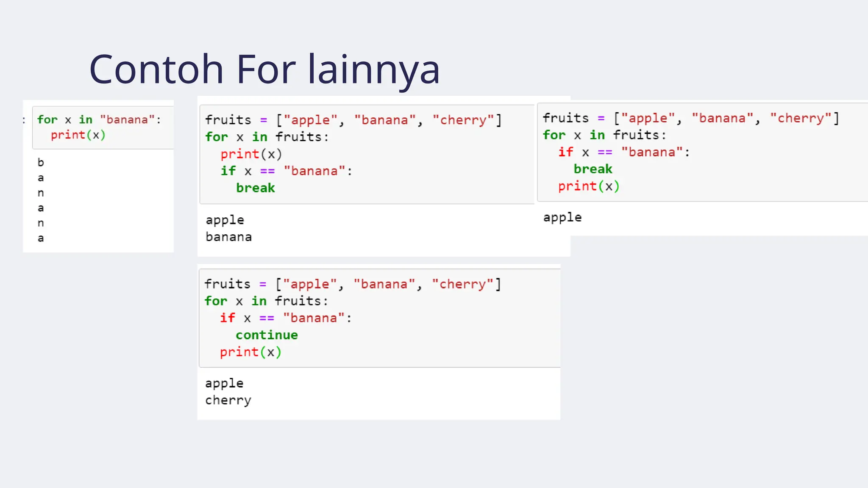Click 'if x == "banana"' in top middle cell
This screenshot has width=868, height=488.
287,171
